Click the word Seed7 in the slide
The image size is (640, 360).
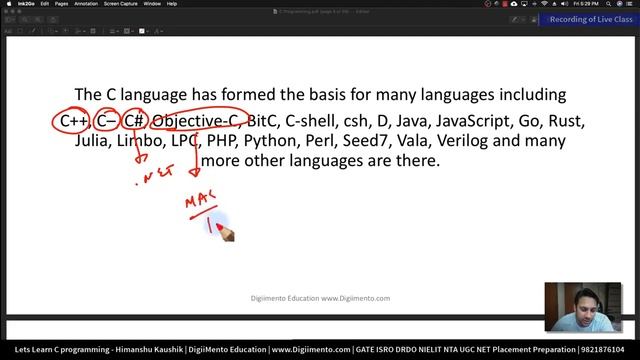pyautogui.click(x=364, y=141)
